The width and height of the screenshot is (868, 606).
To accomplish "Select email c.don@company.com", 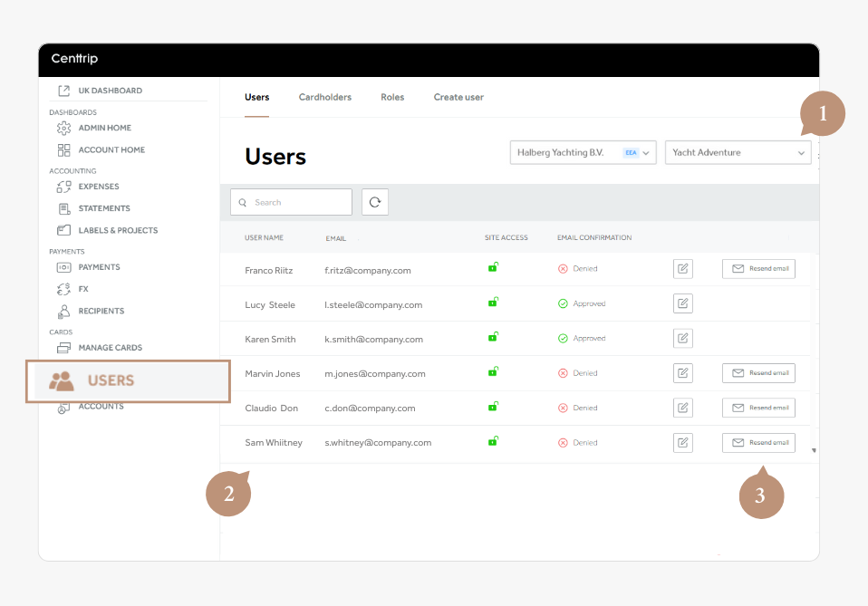I will point(370,409).
